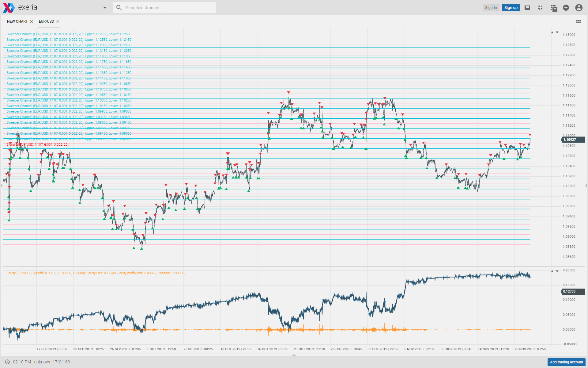Select the EUR/USD tab
This screenshot has height=368, width=588.
[x=47, y=21]
